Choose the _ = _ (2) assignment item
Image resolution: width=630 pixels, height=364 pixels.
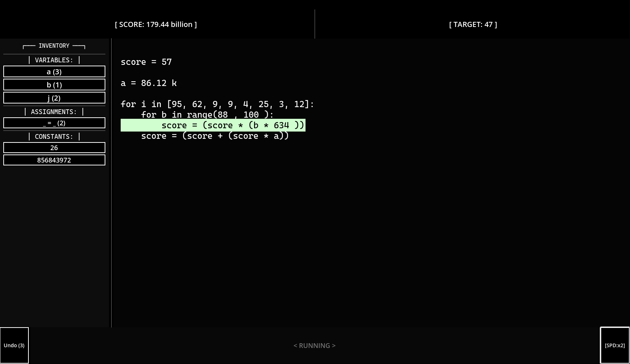(x=54, y=123)
